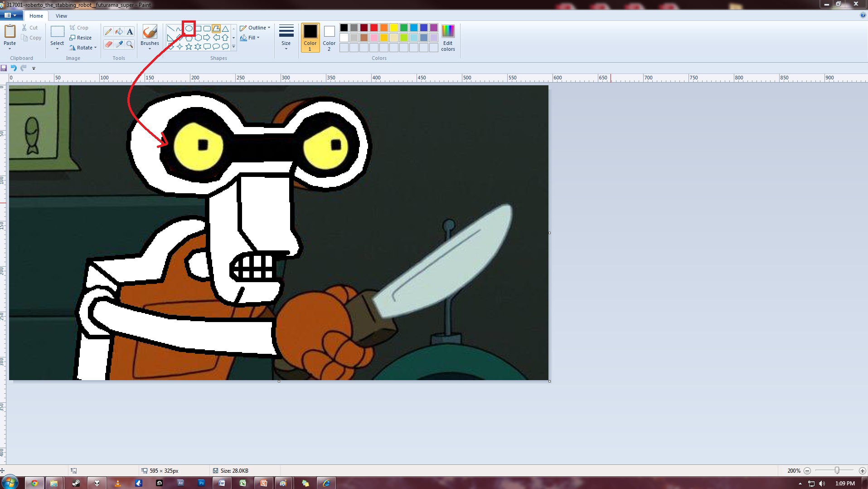The height and width of the screenshot is (489, 868).
Task: Open Customize Quick Access Toolbar arrow
Action: (34, 68)
